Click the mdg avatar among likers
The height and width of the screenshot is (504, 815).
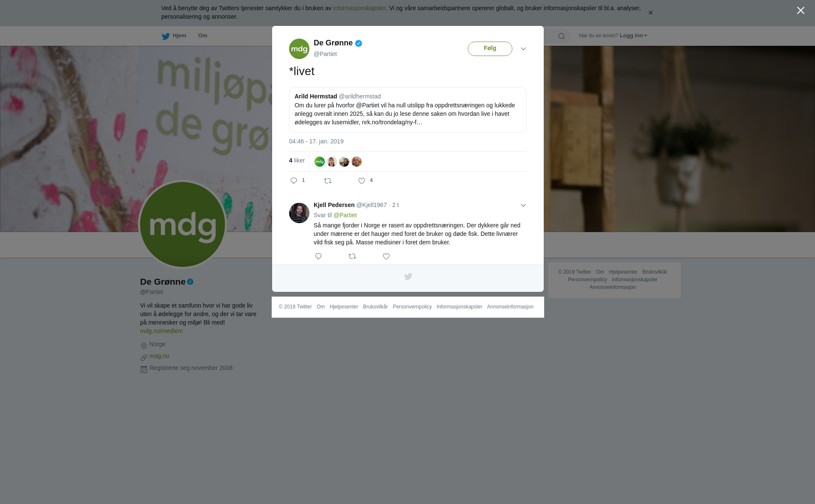click(320, 162)
